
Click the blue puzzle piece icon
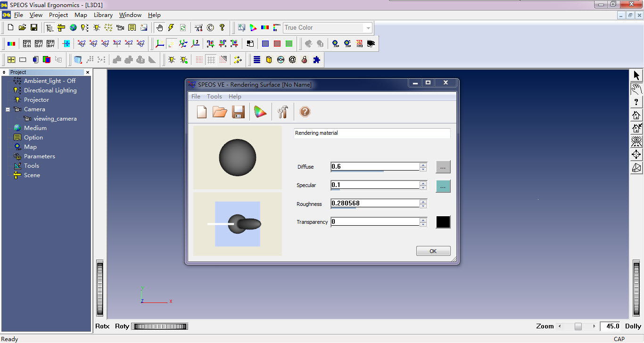coord(316,60)
